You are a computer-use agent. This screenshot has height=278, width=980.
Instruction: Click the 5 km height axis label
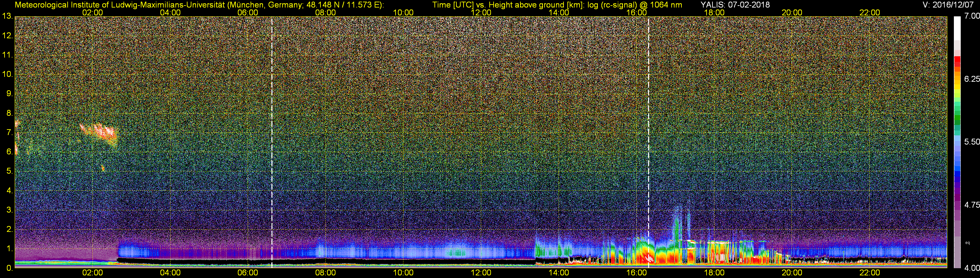(9, 171)
